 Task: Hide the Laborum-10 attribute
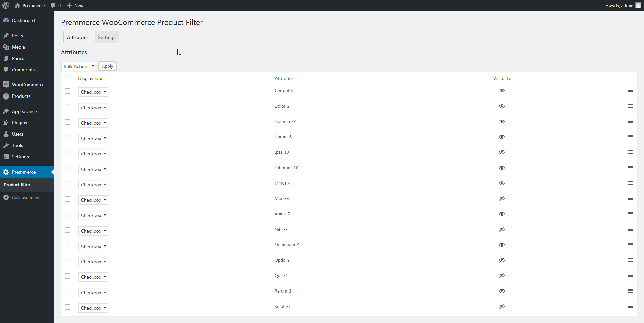502,168
